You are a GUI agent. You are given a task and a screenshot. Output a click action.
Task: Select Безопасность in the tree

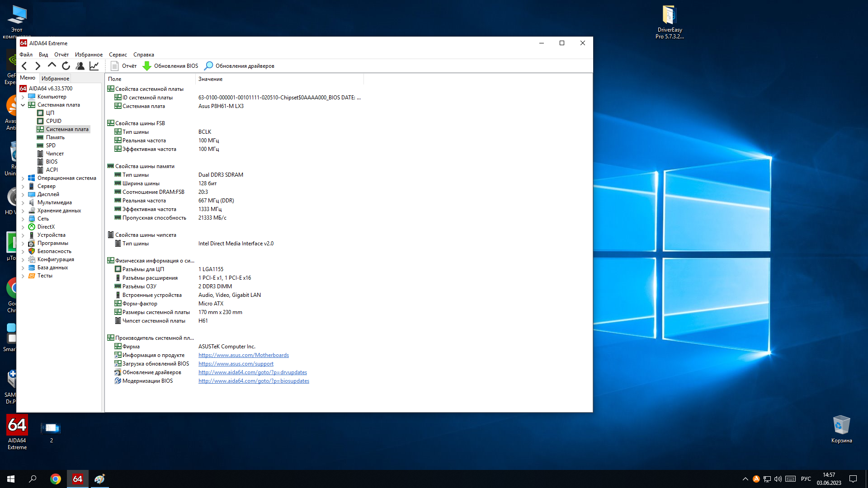coord(54,251)
